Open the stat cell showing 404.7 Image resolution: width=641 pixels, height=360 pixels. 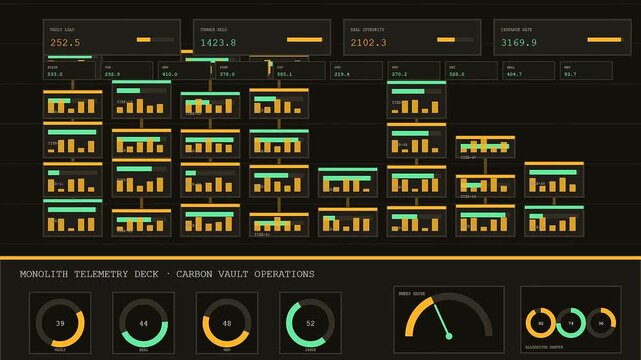click(529, 71)
